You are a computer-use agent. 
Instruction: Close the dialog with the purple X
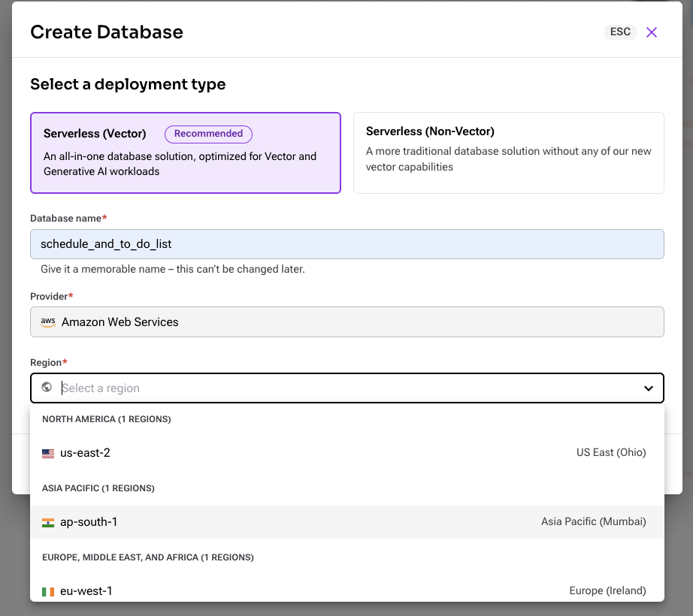[x=651, y=32]
